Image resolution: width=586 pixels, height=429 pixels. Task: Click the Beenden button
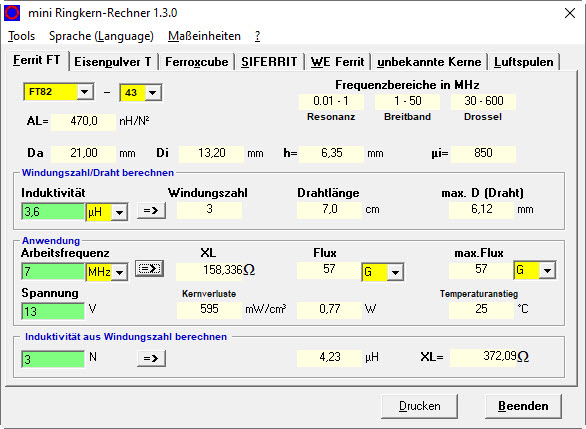click(523, 406)
